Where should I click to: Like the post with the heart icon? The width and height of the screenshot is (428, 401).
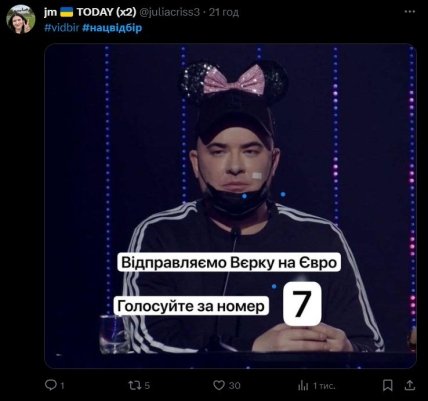pyautogui.click(x=219, y=385)
